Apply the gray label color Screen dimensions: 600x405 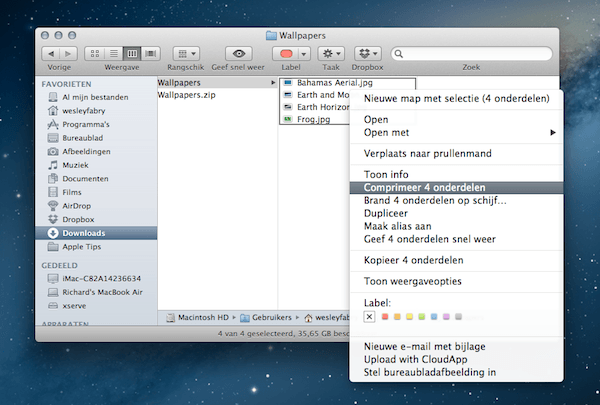[458, 317]
